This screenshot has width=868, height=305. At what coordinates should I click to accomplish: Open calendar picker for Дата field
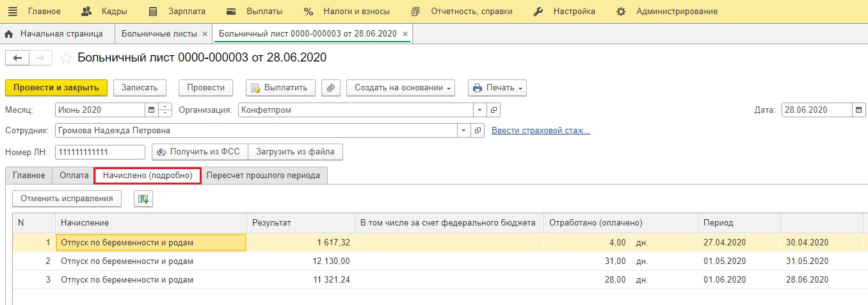pos(859,110)
